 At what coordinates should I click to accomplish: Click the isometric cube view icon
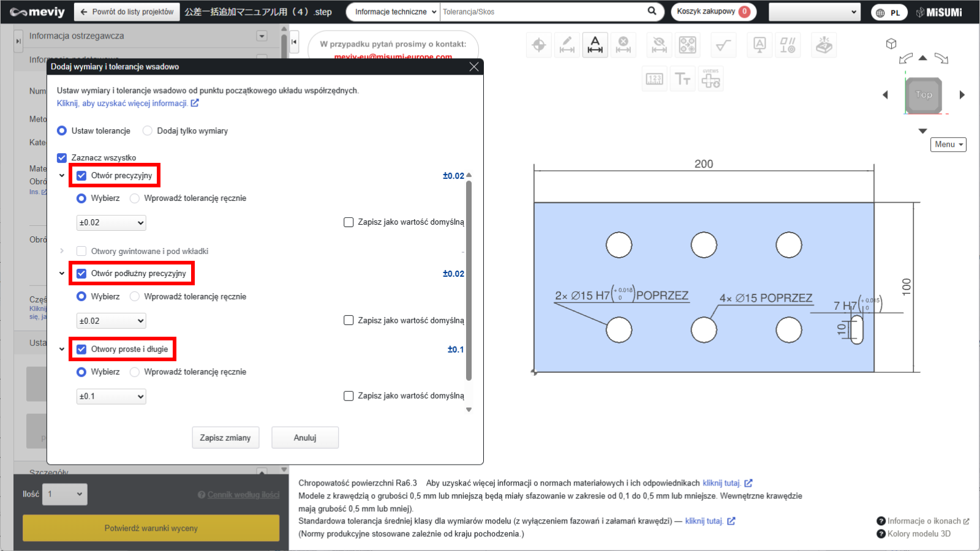point(891,43)
